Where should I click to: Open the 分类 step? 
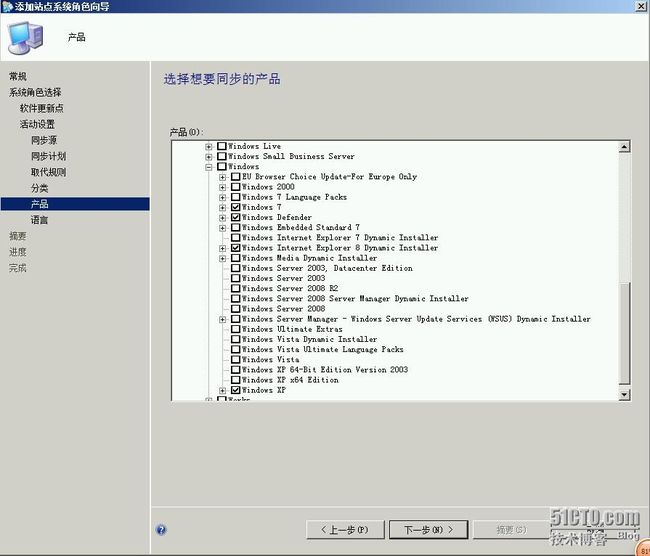(39, 188)
